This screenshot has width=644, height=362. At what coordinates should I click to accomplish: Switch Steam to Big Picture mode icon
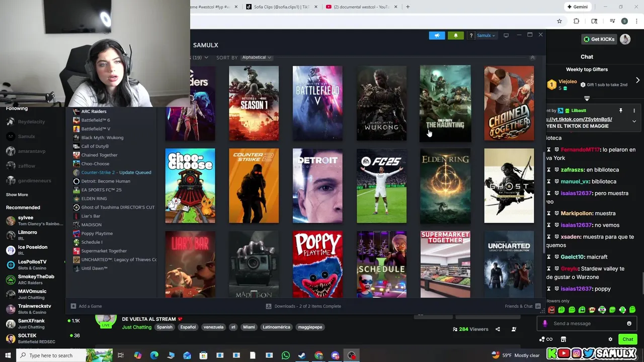coord(506,35)
